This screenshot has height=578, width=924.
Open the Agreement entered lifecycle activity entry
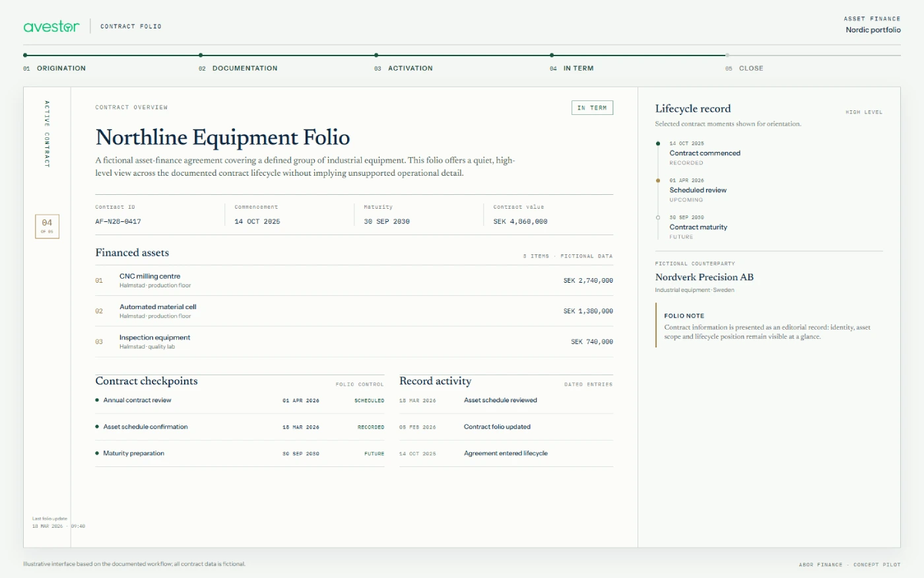click(506, 453)
